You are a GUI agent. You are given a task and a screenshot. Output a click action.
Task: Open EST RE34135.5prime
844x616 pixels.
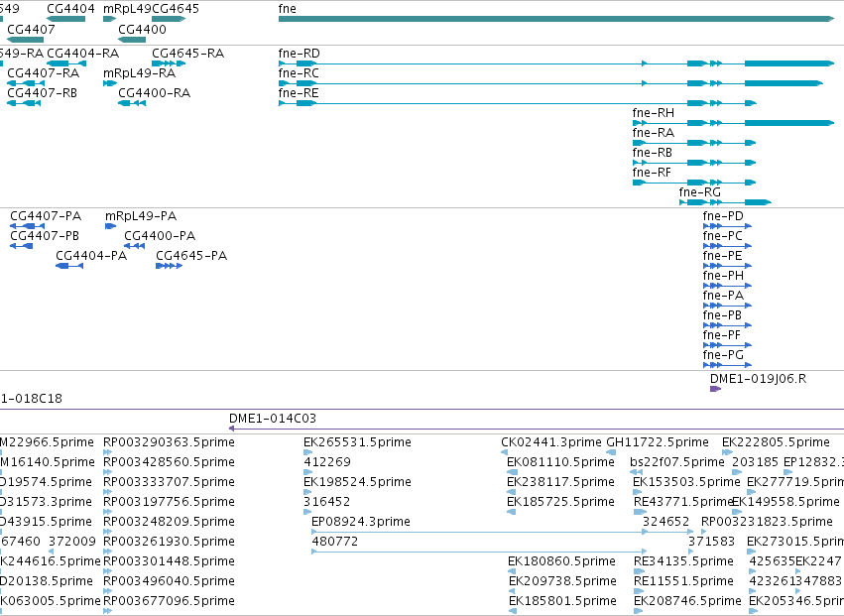(683, 562)
